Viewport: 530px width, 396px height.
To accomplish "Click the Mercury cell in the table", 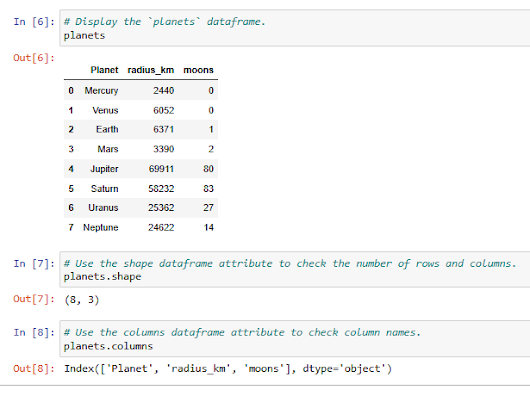I will pos(101,91).
